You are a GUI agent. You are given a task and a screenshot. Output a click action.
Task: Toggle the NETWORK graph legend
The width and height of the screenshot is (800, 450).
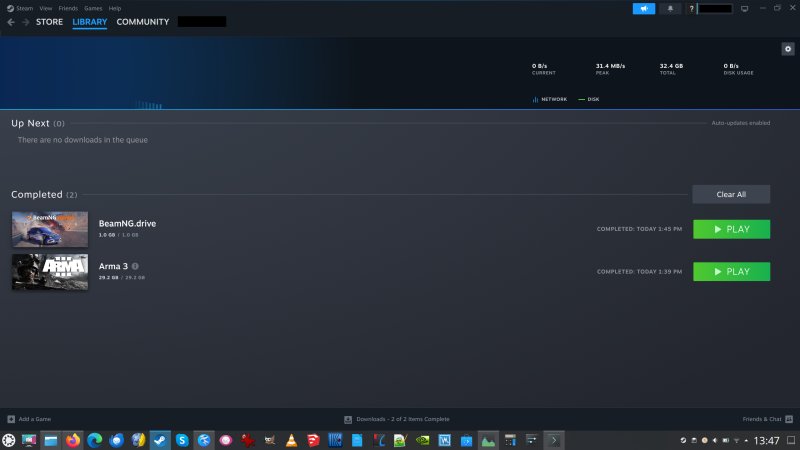pos(549,99)
